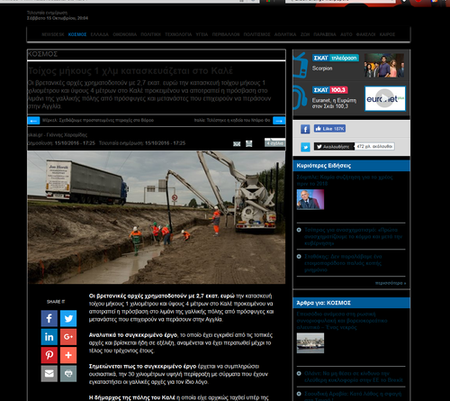450x401 pixels.
Task: Go to next article blue arrow
Action: tap(279, 120)
